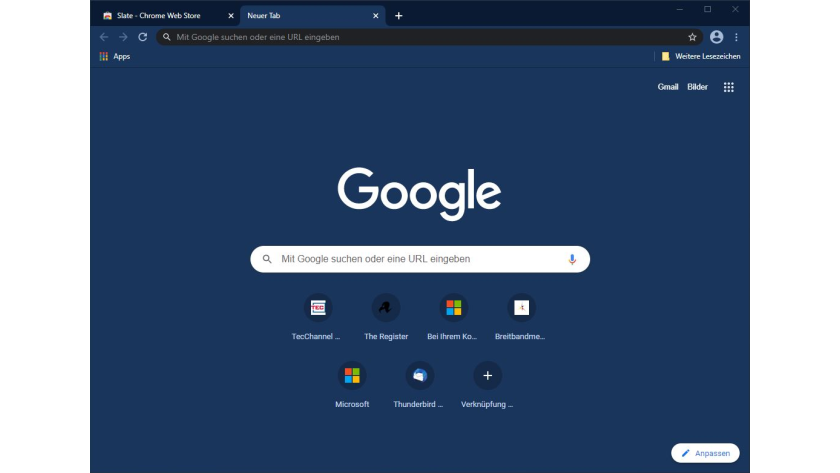This screenshot has height=473, width=840.
Task: Switch to Slate - Chrome Web Store tab
Action: (x=160, y=16)
